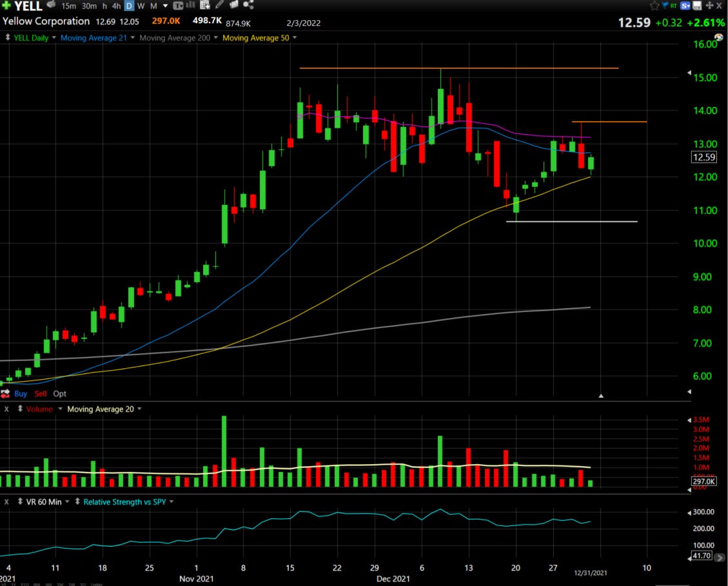
Task: Click the white triangle marker above time axis
Action: click(x=601, y=396)
